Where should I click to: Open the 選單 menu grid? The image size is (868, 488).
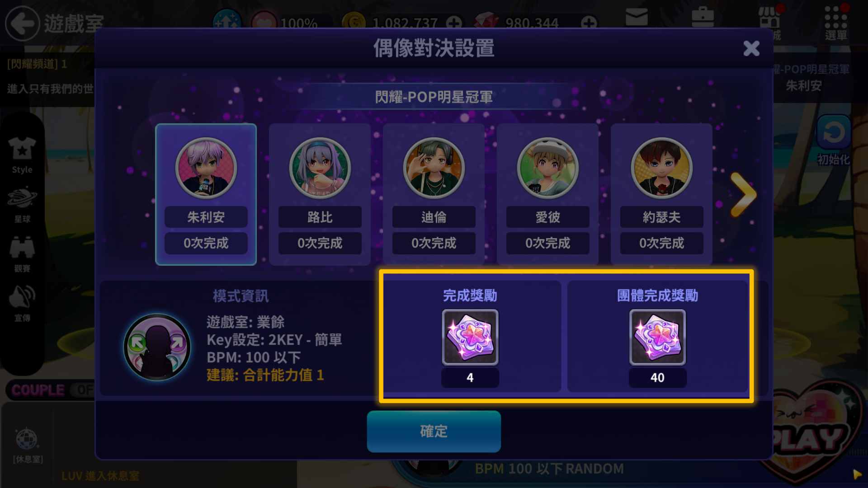(x=835, y=23)
